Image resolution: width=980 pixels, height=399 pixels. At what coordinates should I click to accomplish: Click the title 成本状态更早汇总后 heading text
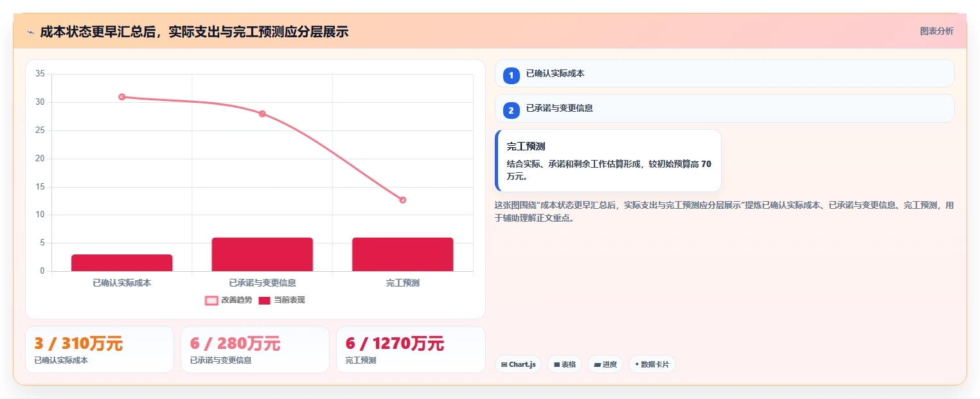coord(194,31)
